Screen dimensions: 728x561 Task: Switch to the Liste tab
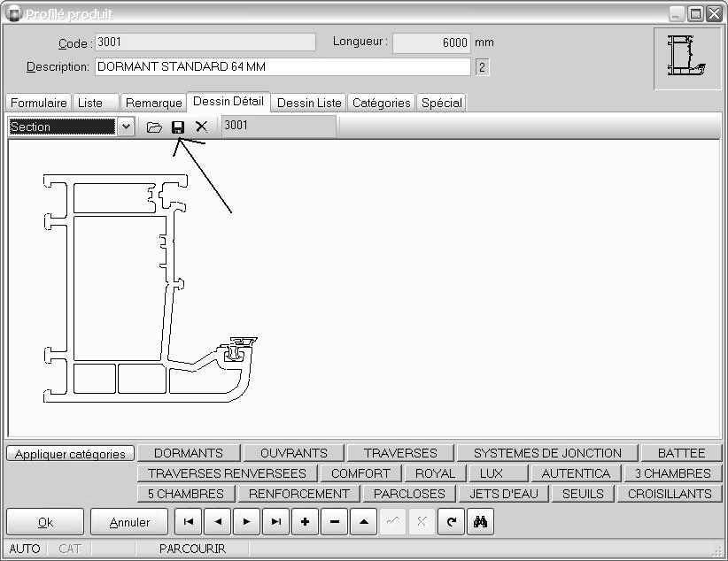(x=96, y=103)
